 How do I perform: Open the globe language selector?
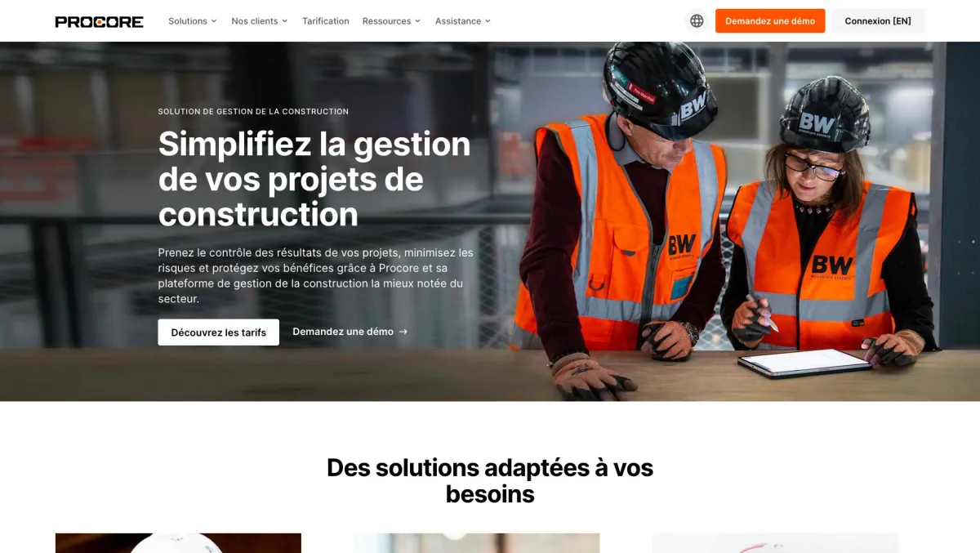697,21
